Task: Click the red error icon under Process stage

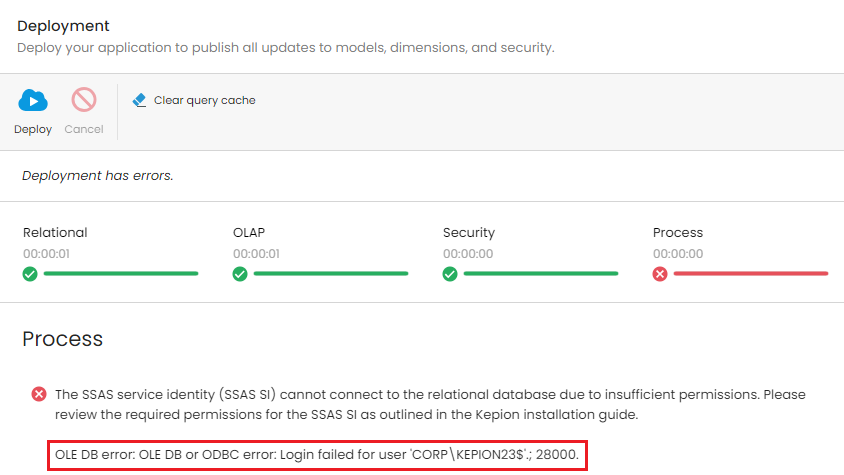Action: point(660,274)
